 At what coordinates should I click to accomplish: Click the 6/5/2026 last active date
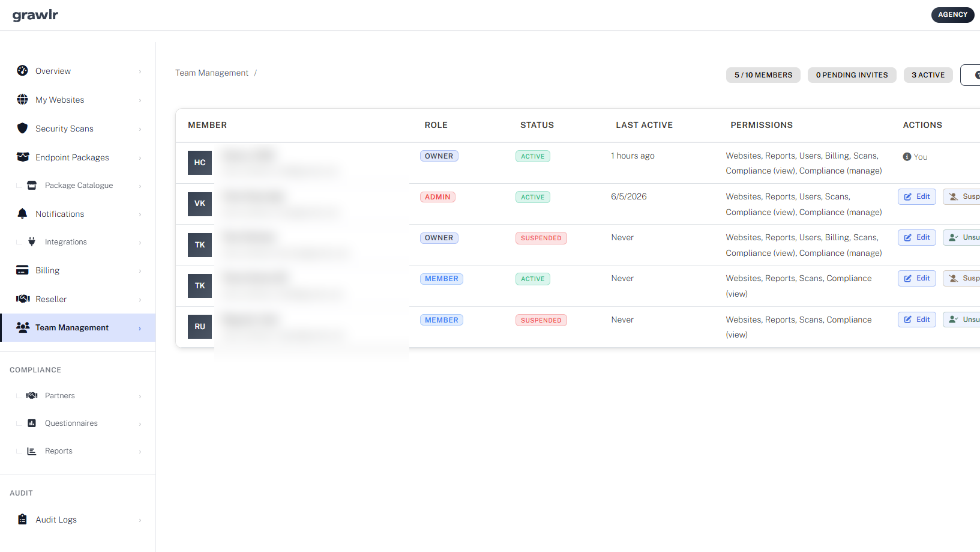628,196
